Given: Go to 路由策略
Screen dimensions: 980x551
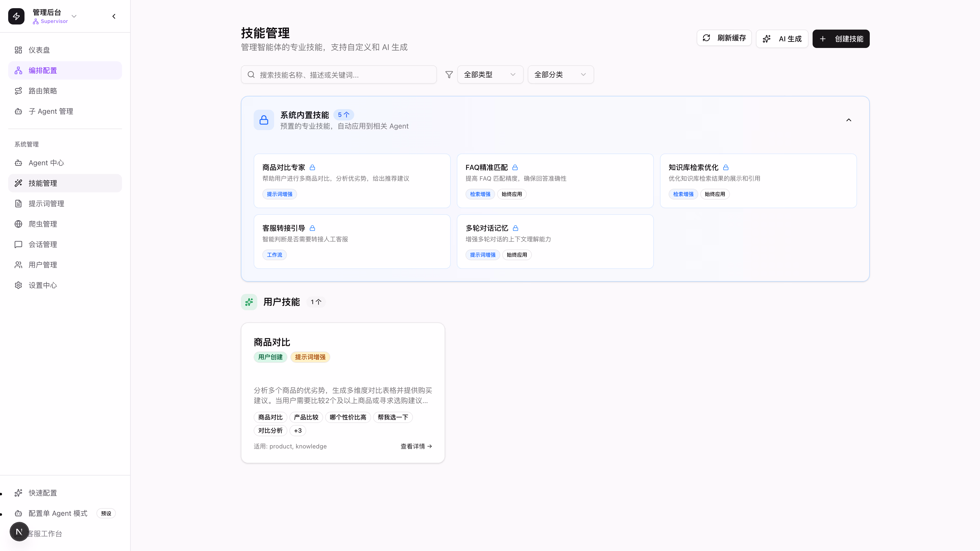Looking at the screenshot, I should point(65,91).
